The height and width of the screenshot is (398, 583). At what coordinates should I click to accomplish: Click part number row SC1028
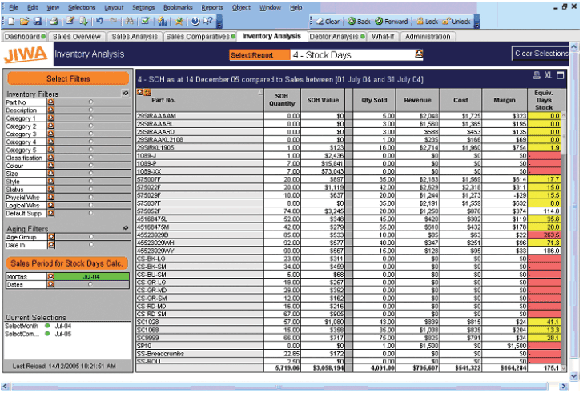click(200, 321)
